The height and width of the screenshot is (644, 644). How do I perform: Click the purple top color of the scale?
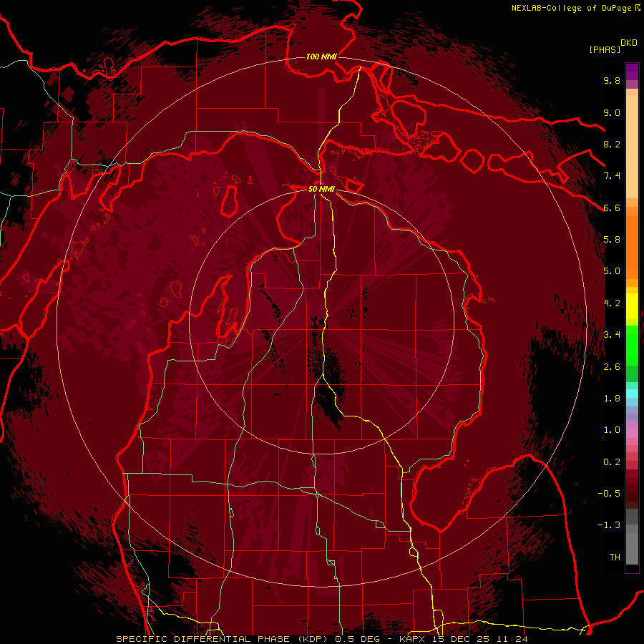click(x=632, y=72)
